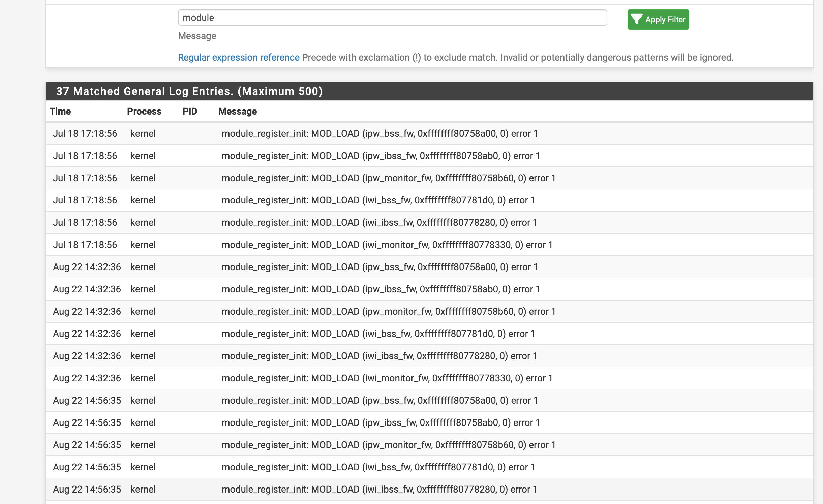Click the Message label under filter field

click(197, 36)
